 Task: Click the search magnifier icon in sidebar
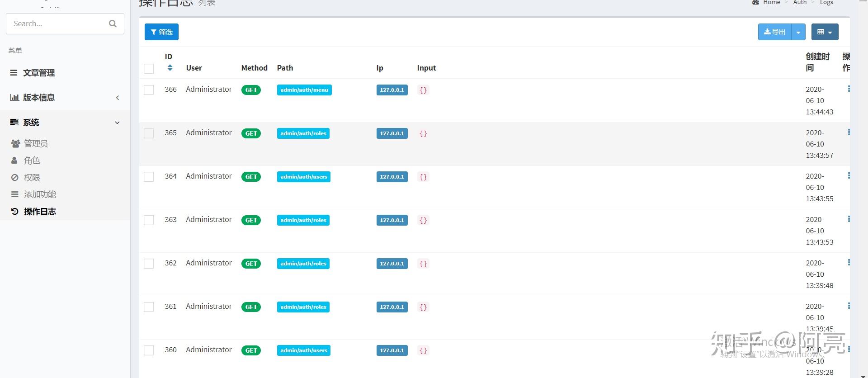click(x=113, y=24)
